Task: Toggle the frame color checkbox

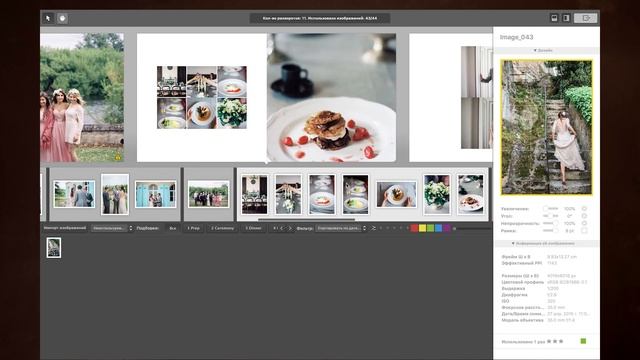Action: [584, 231]
